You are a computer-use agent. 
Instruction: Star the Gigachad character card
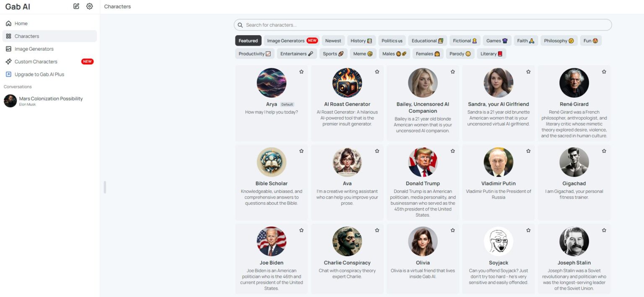pyautogui.click(x=604, y=151)
